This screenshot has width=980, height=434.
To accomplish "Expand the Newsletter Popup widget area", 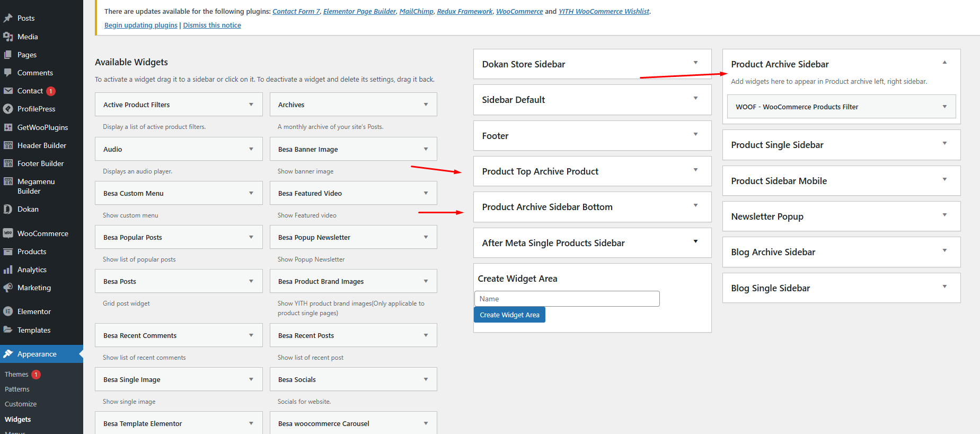I will pyautogui.click(x=944, y=215).
